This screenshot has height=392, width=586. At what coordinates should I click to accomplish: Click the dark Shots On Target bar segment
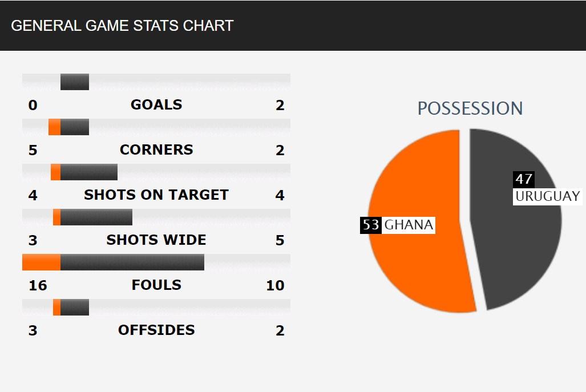click(89, 172)
